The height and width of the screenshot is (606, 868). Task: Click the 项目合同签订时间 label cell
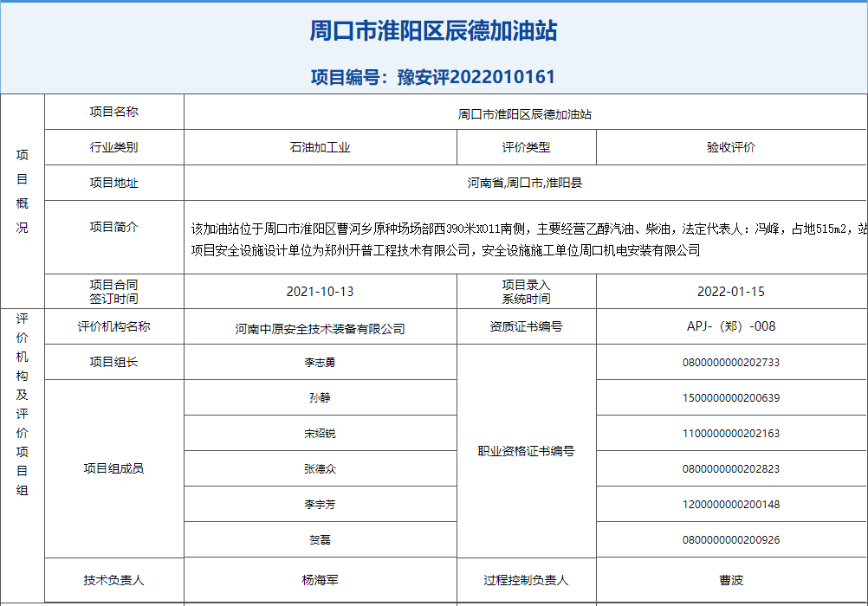(x=114, y=292)
